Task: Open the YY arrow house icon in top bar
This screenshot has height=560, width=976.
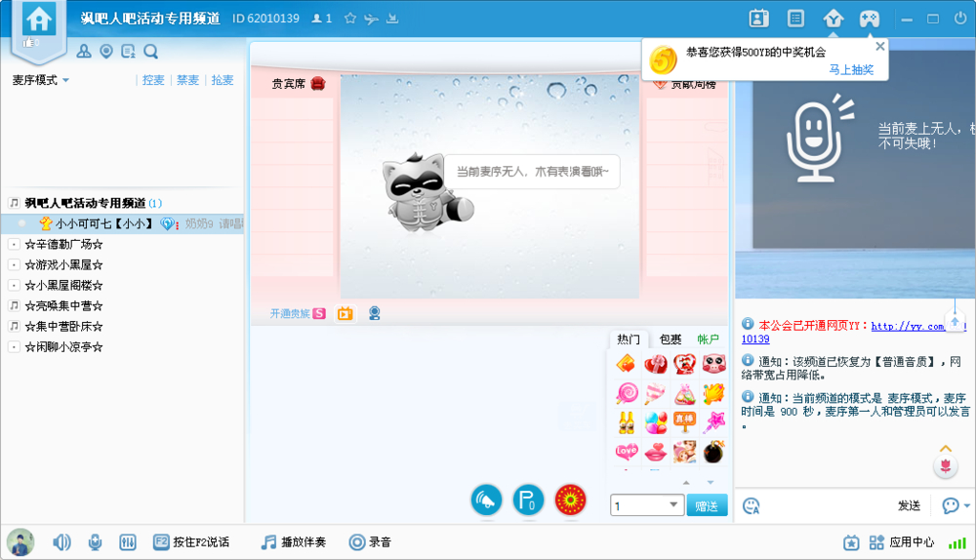Action: (833, 19)
